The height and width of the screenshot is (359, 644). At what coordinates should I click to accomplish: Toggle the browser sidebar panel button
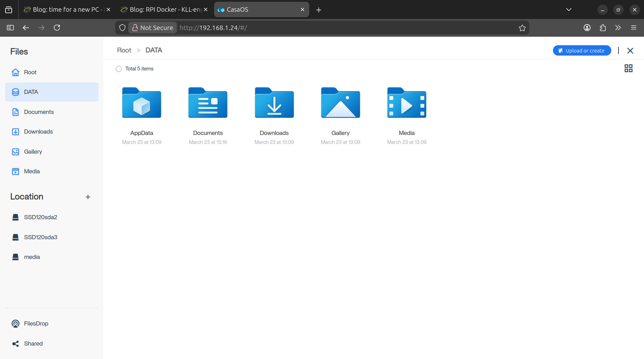[10, 28]
